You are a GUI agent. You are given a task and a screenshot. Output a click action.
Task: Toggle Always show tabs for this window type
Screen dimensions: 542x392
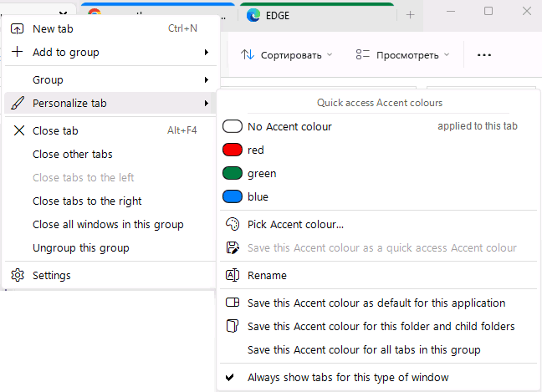pos(348,377)
